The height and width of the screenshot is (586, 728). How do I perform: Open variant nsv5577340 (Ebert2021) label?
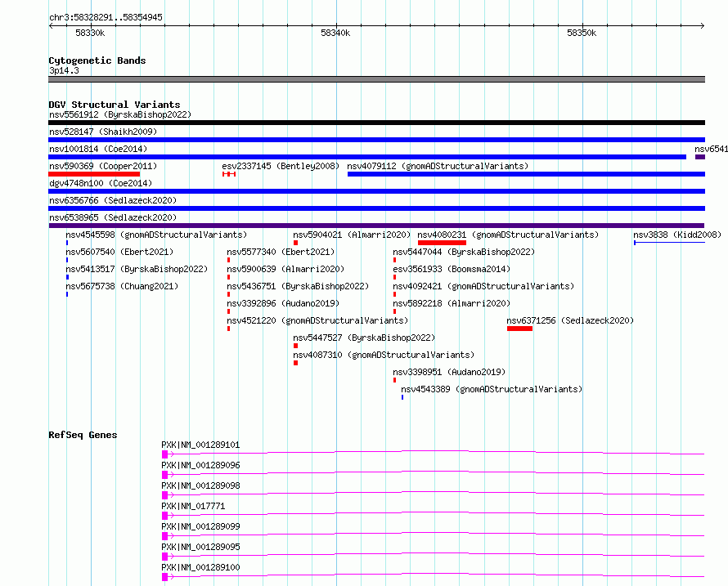click(x=281, y=252)
